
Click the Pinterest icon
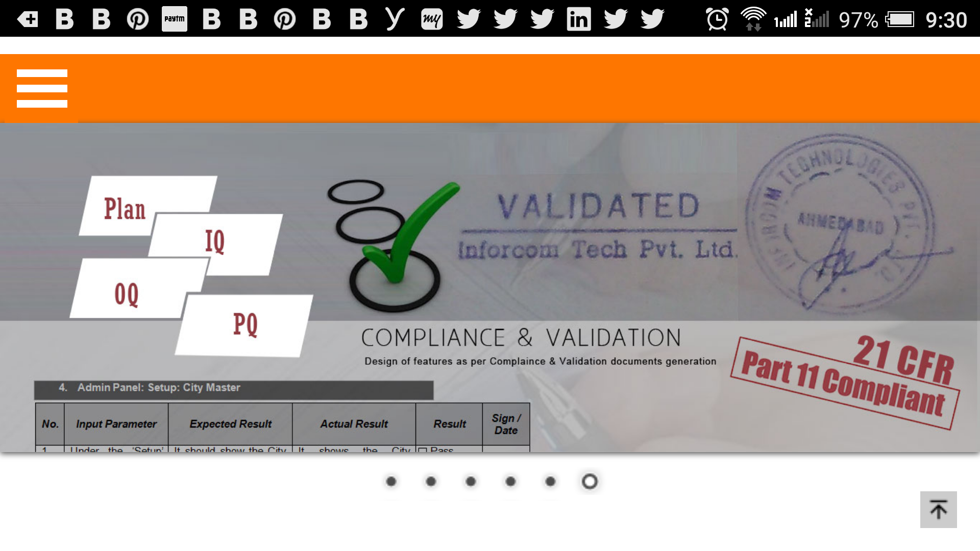click(x=138, y=19)
